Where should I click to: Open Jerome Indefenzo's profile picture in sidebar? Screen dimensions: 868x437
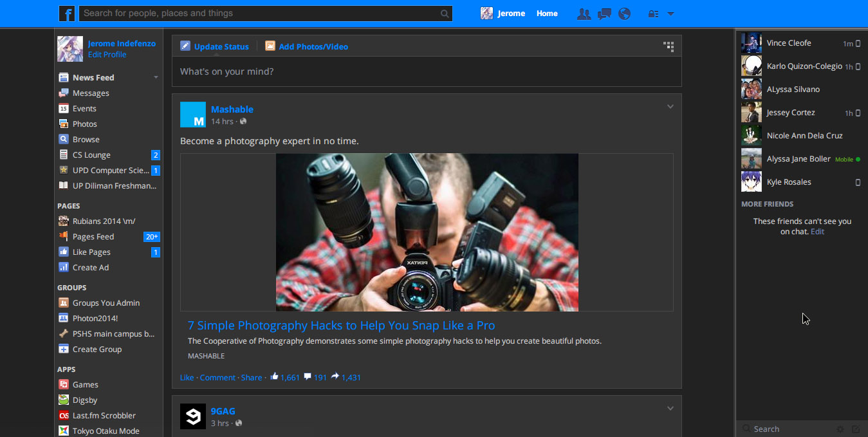click(70, 49)
